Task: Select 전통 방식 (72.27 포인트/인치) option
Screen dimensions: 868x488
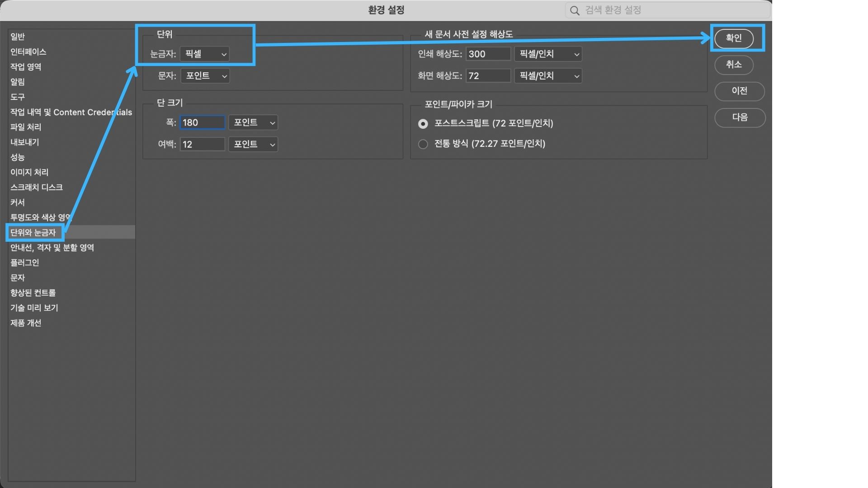Action: point(423,144)
